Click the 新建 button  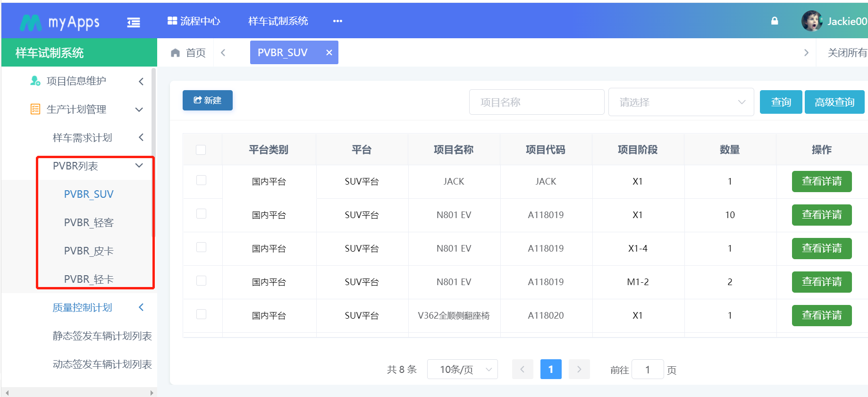[x=208, y=101]
